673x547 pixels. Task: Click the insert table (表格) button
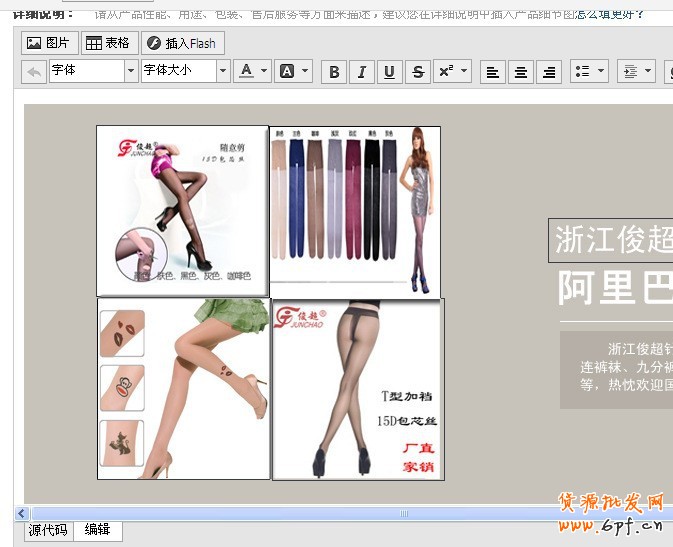click(x=107, y=43)
